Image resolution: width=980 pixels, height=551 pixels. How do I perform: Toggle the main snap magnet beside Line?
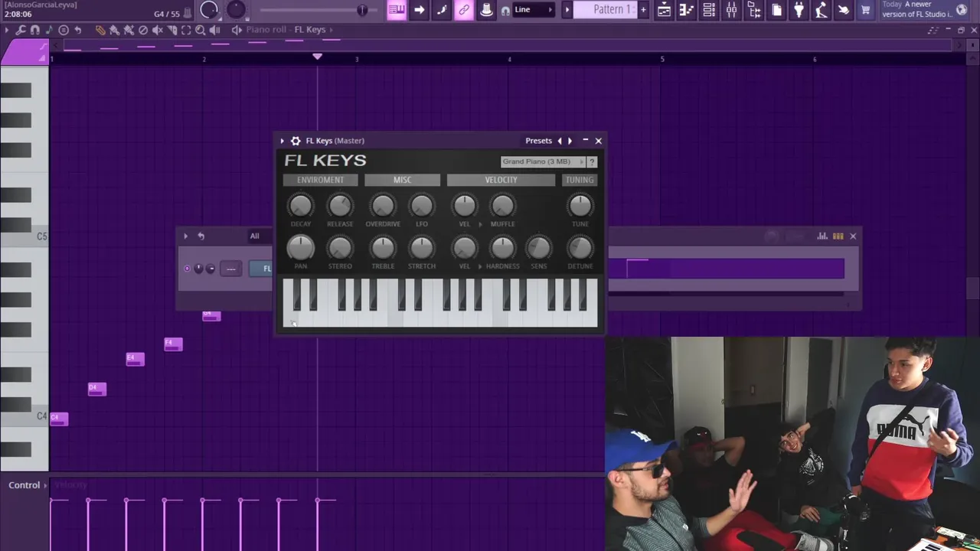[505, 11]
